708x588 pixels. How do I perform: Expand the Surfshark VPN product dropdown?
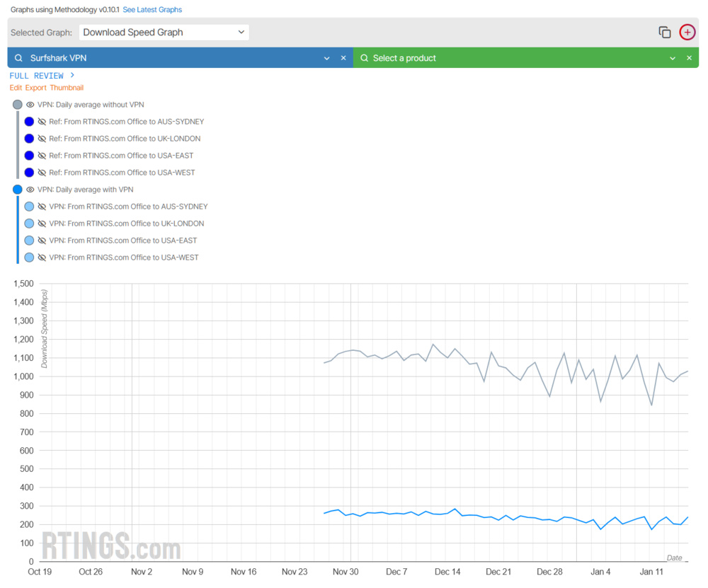tap(326, 57)
